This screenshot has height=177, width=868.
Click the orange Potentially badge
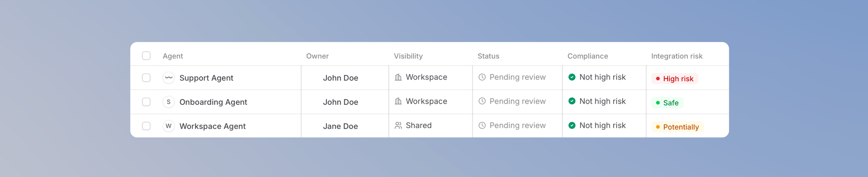pos(677,127)
